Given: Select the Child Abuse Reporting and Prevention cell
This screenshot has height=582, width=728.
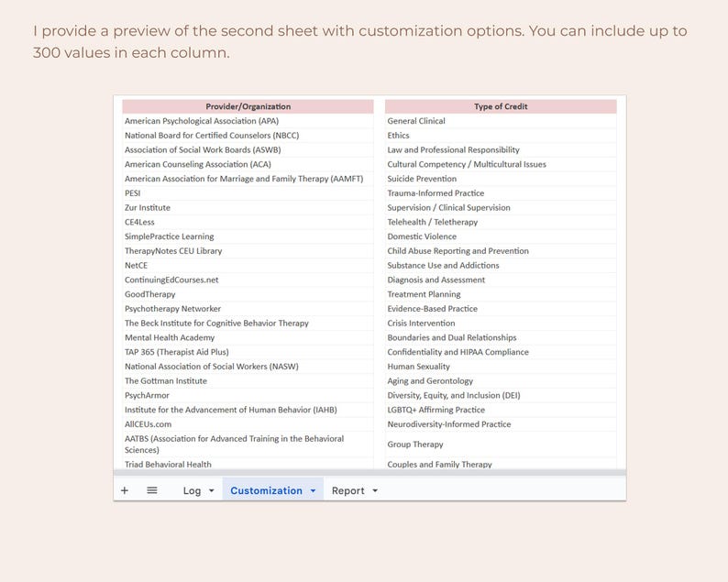Looking at the screenshot, I should click(x=501, y=250).
